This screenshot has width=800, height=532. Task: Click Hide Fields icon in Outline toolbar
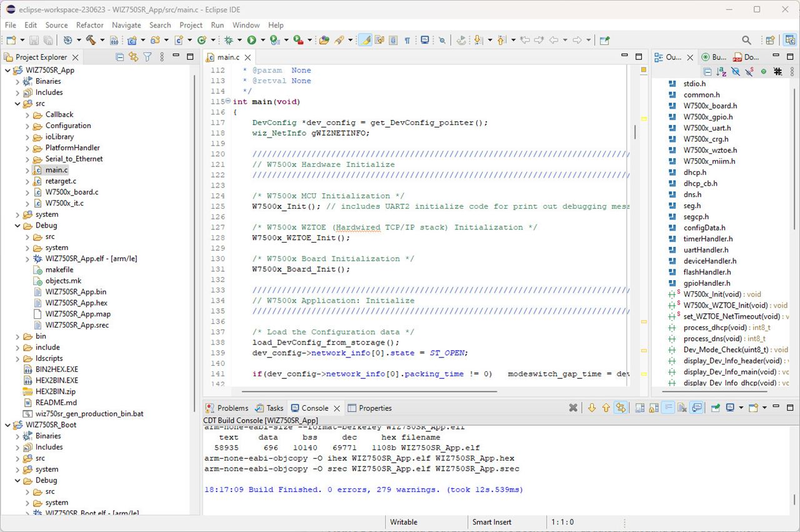pos(736,72)
